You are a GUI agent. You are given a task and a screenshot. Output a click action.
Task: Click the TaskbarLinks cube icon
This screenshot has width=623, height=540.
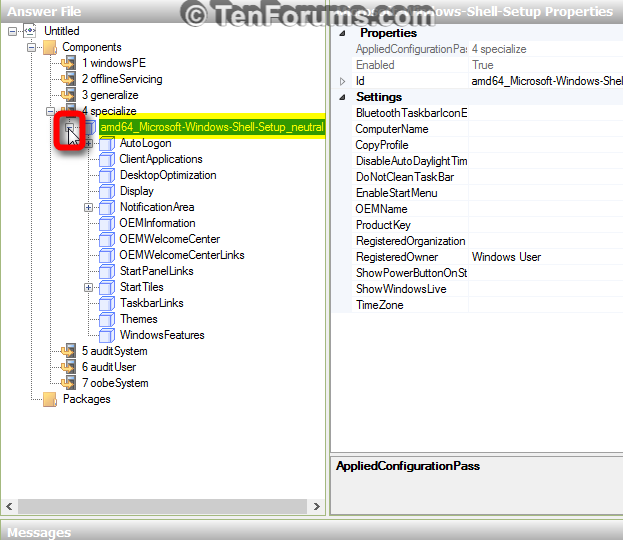click(107, 303)
